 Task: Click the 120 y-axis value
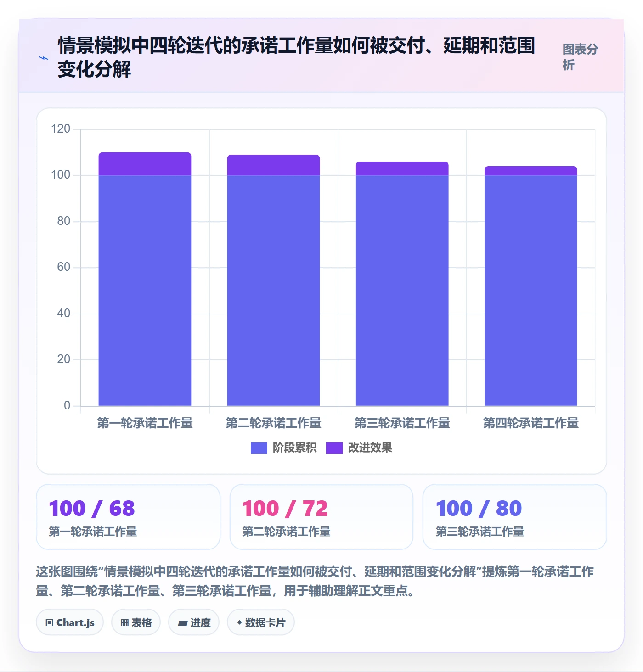tap(61, 129)
